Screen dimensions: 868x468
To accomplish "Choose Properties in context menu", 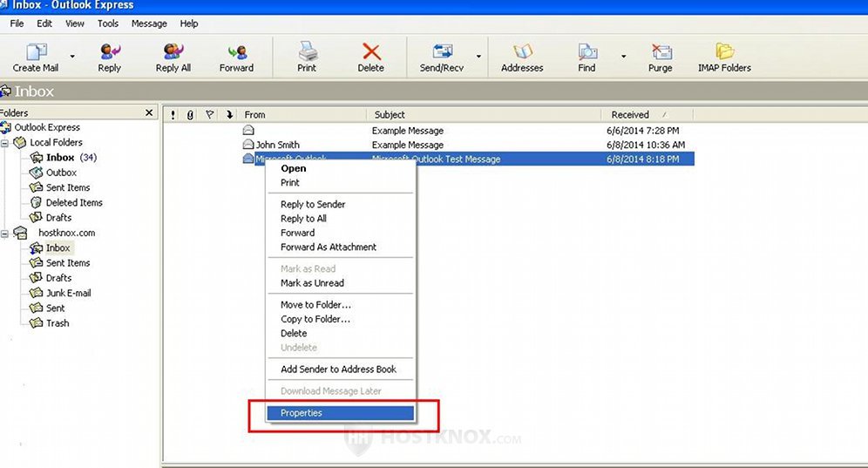I will 341,413.
